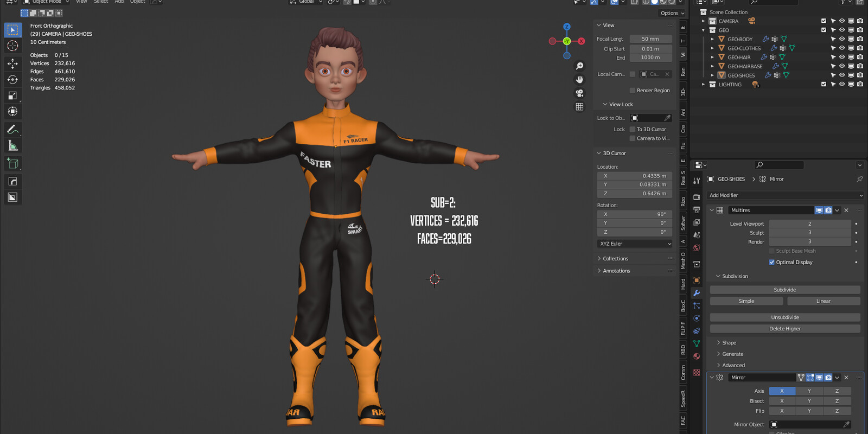
Task: Disable GEO-SHOES render camera icon in outliner
Action: pos(860,75)
